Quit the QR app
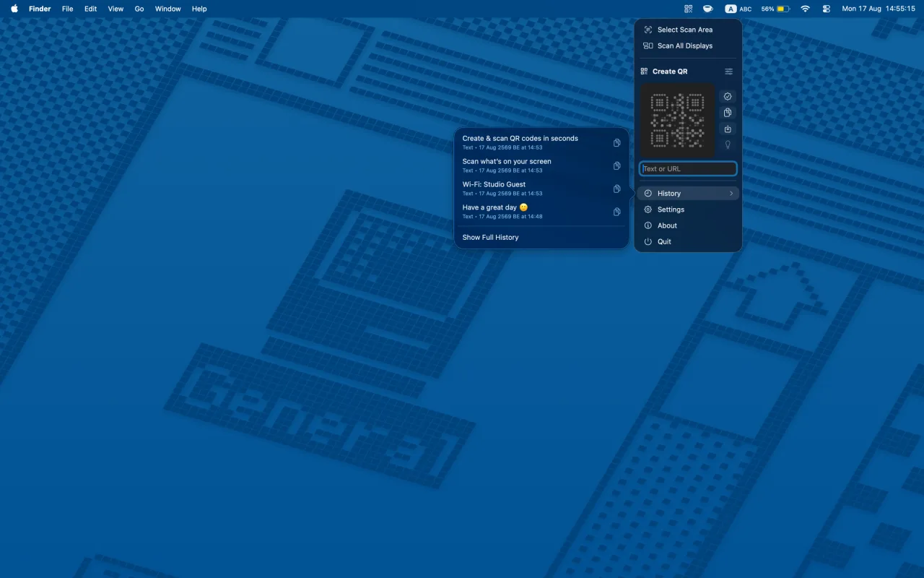This screenshot has width=924, height=578. tap(688, 241)
